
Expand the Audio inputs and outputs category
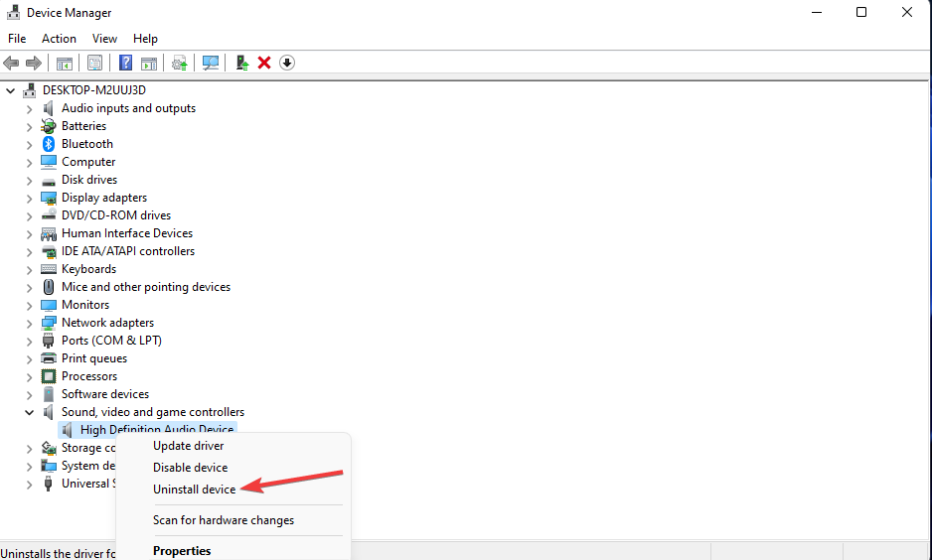tap(29, 109)
